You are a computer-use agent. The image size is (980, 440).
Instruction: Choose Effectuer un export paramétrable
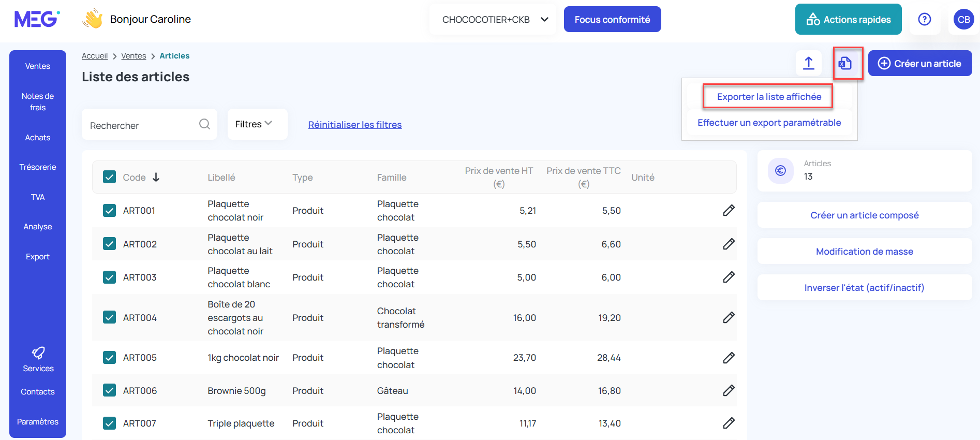(769, 123)
